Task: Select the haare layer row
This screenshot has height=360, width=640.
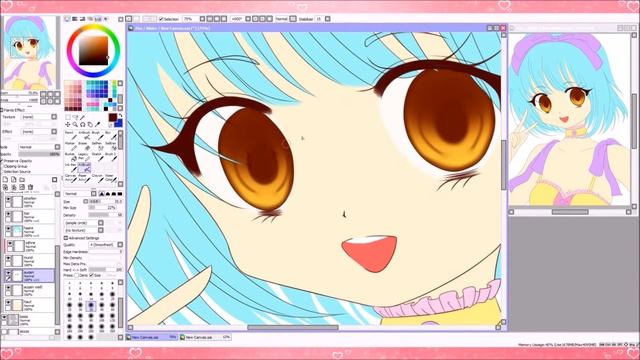Action: pos(29,231)
